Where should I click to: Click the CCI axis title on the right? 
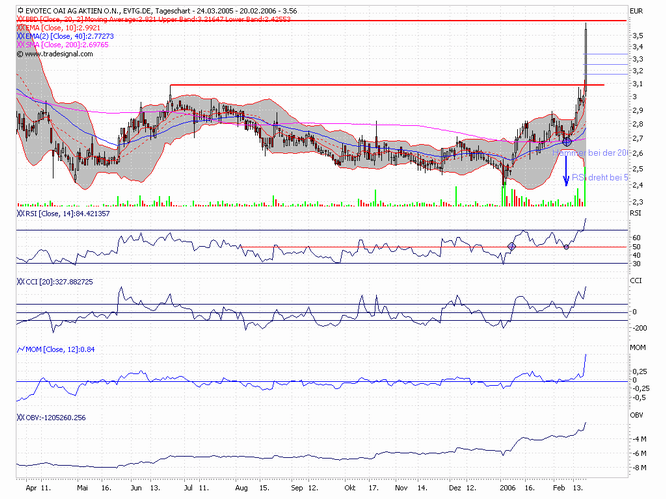pyautogui.click(x=635, y=281)
